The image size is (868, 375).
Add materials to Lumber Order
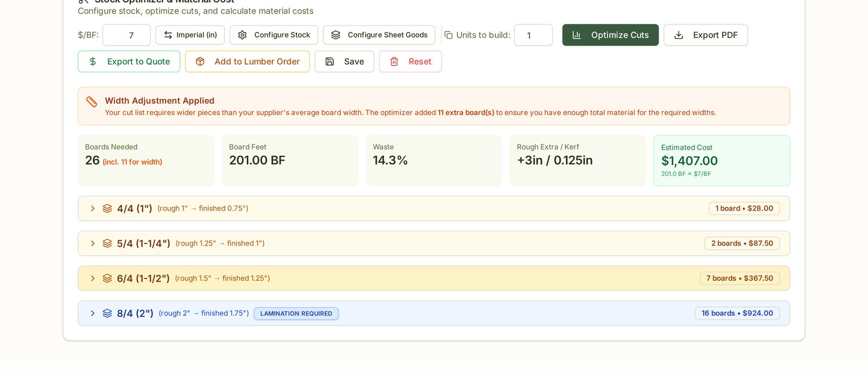pos(247,61)
